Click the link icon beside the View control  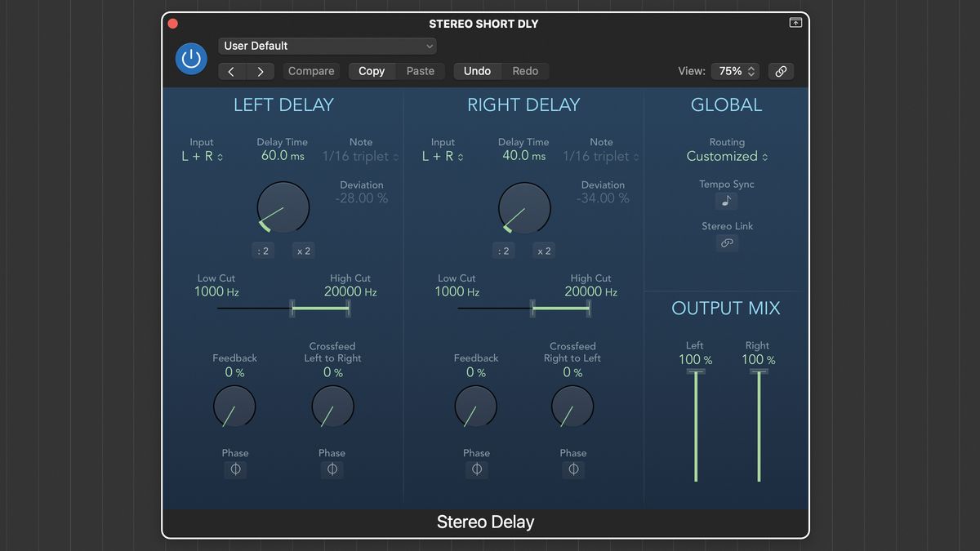click(x=781, y=71)
